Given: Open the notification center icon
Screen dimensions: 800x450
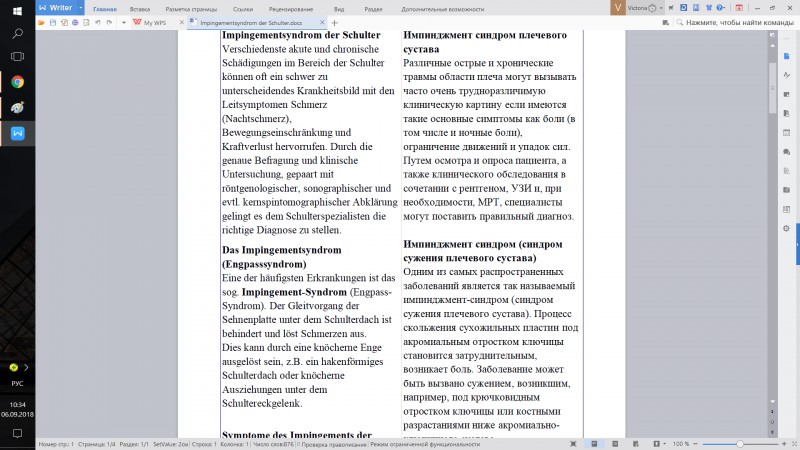Looking at the screenshot, I should click(17, 434).
